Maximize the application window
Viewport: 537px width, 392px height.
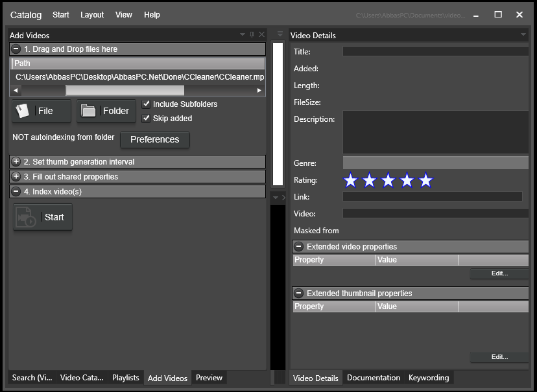[498, 14]
